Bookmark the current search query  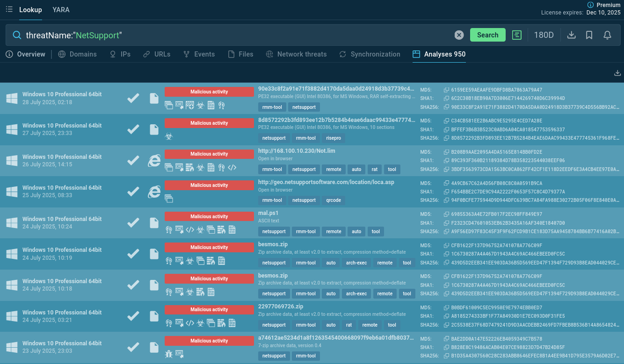pyautogui.click(x=589, y=35)
